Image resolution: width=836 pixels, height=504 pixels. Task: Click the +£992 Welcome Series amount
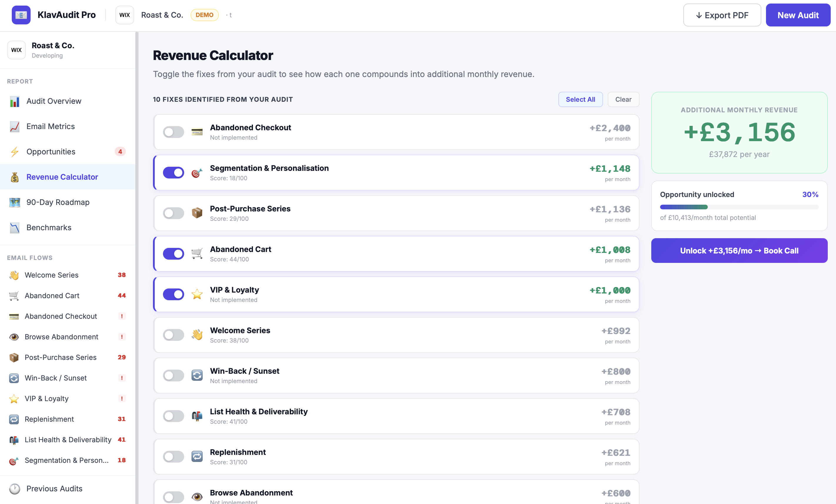click(616, 331)
